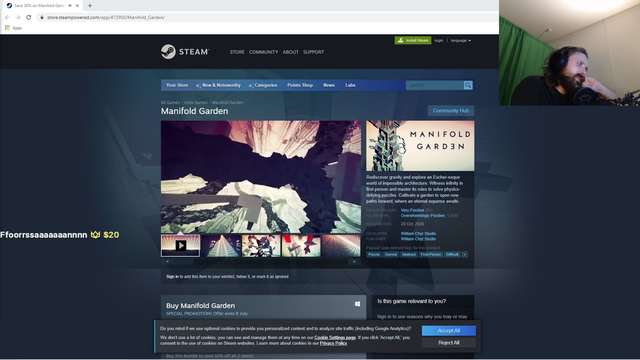The width and height of the screenshot is (640, 360).
Task: Play the trailer video thumbnail
Action: [180, 245]
